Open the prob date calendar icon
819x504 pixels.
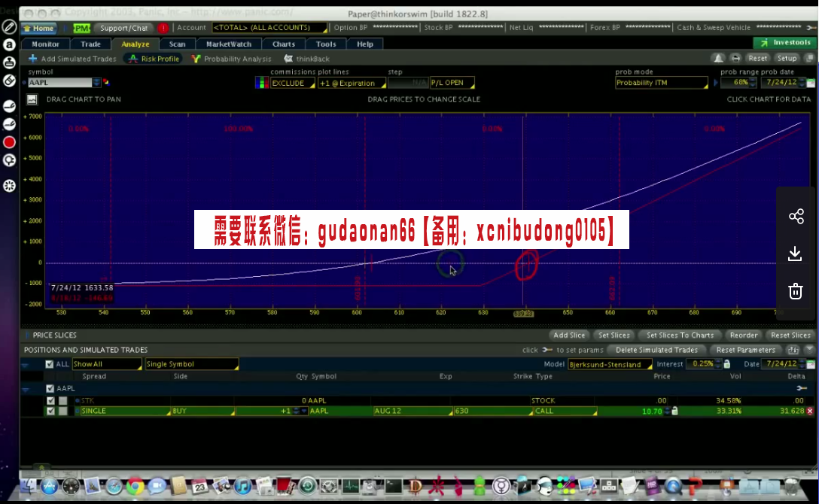pos(811,83)
